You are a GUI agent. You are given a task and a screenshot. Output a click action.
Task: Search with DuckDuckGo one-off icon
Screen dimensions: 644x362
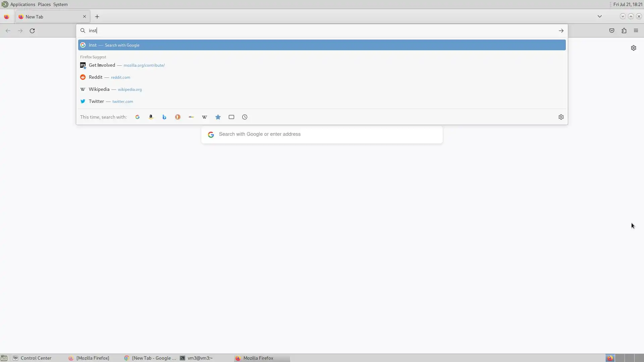178,117
